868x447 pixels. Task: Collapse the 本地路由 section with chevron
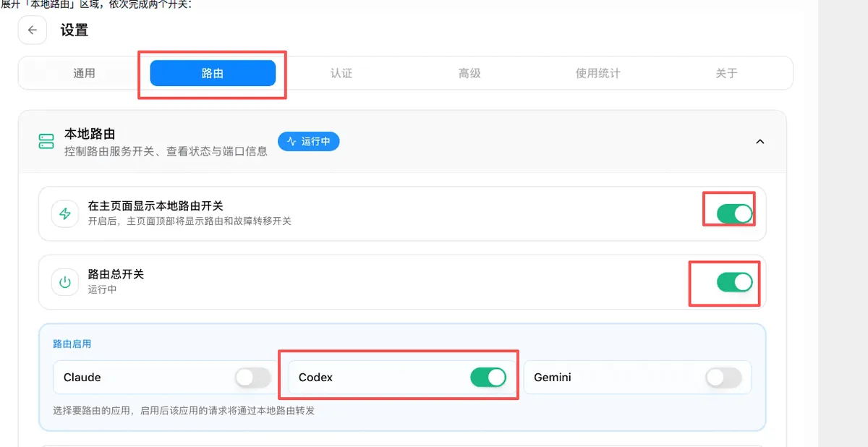[x=760, y=142]
